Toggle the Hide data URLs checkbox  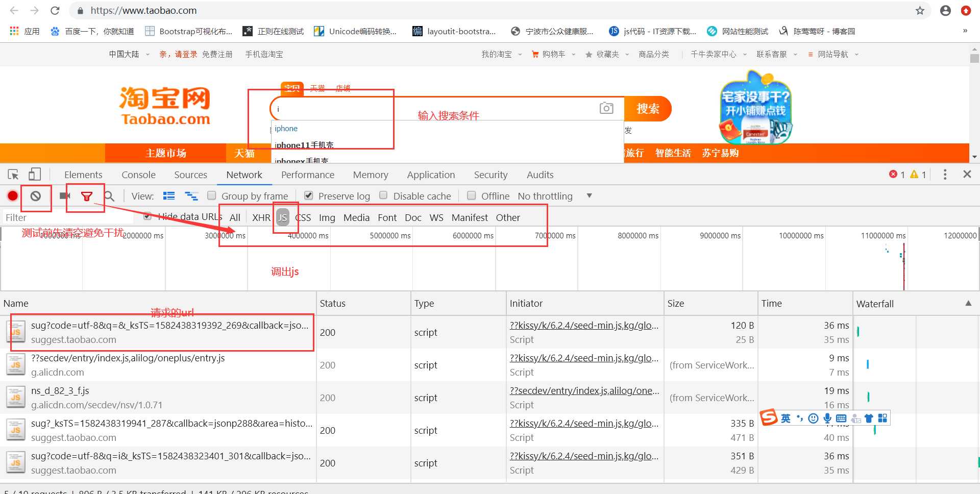[148, 216]
